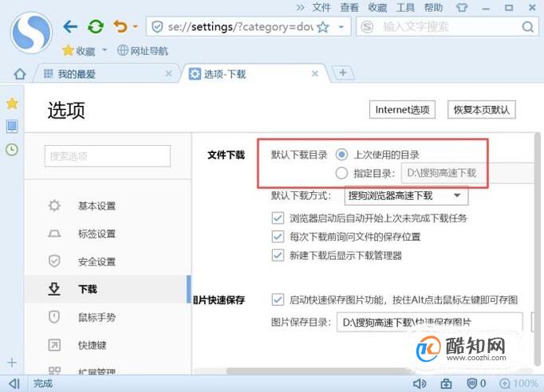Open the 安全设置 category

coord(108,261)
